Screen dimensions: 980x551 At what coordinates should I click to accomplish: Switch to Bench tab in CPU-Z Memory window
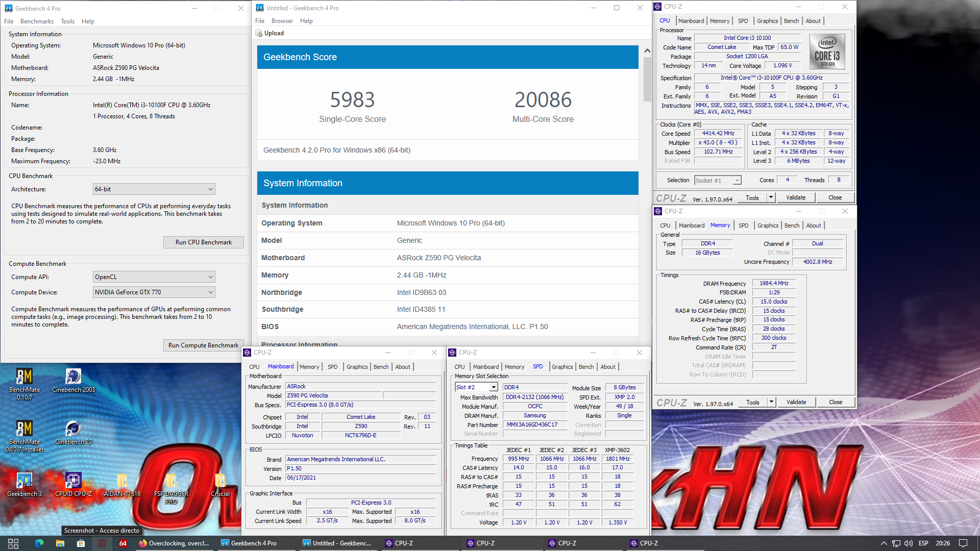792,226
